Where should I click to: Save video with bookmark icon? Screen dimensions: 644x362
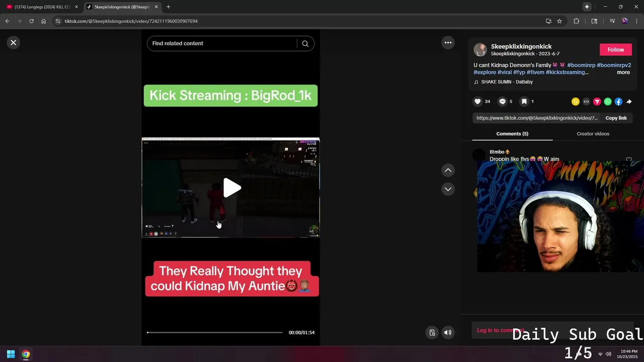pos(524,102)
